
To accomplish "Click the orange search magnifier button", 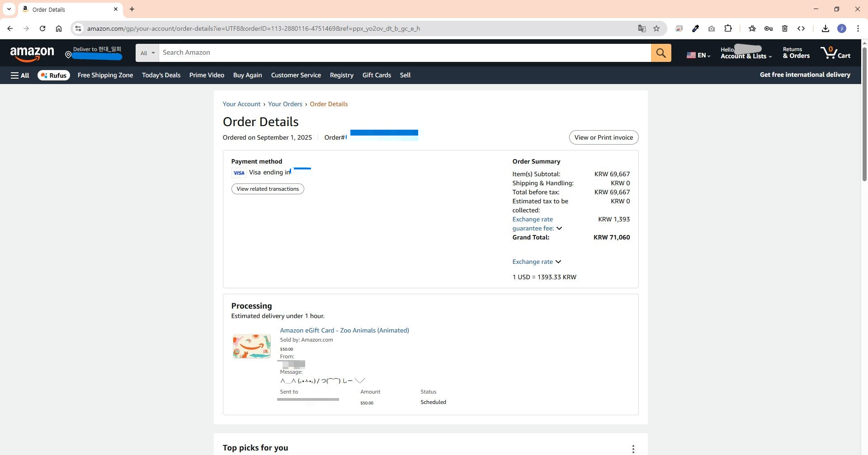I will (x=661, y=53).
